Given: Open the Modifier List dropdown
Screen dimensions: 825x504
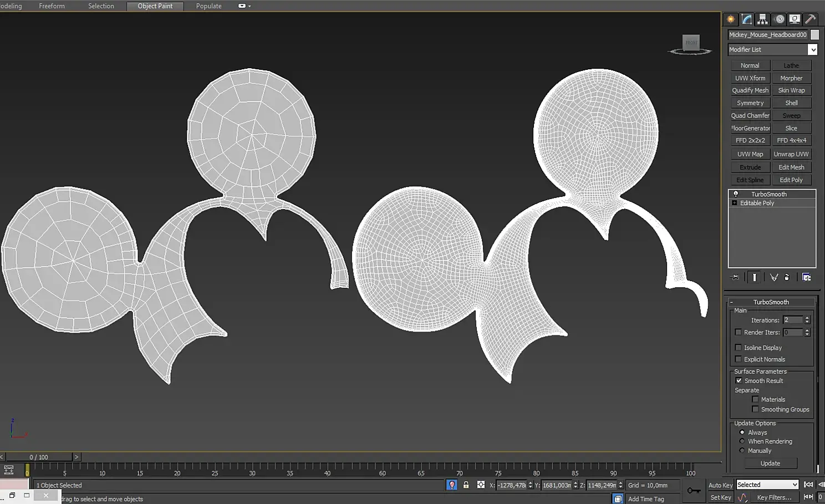Looking at the screenshot, I should point(772,49).
